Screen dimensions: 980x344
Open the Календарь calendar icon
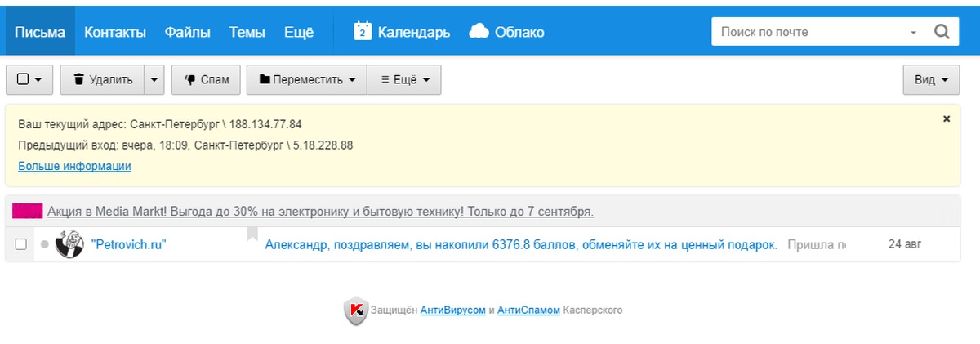[x=363, y=31]
